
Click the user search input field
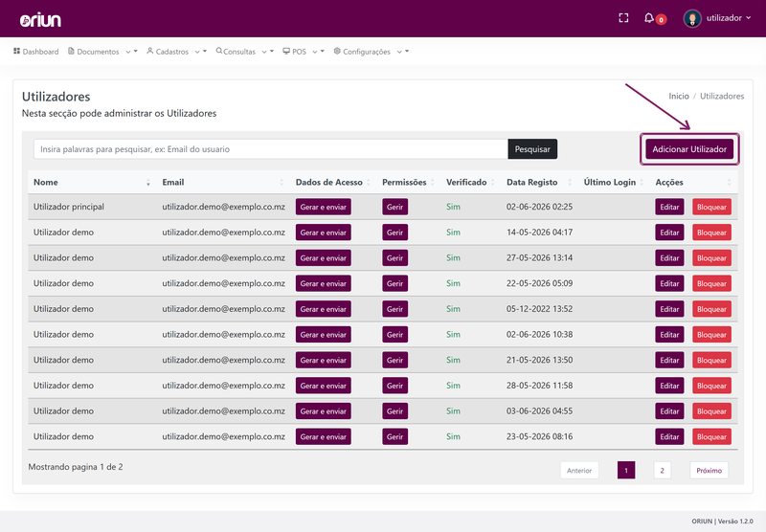coord(271,149)
